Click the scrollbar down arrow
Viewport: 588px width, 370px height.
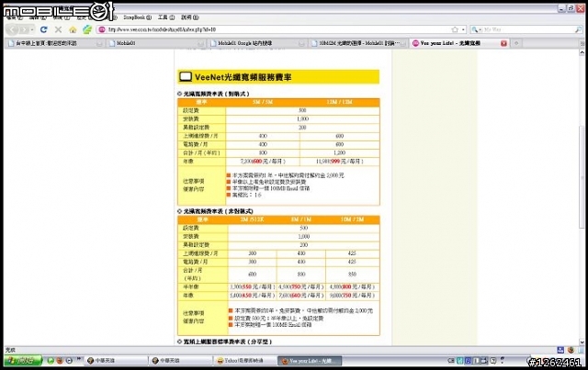click(x=582, y=342)
